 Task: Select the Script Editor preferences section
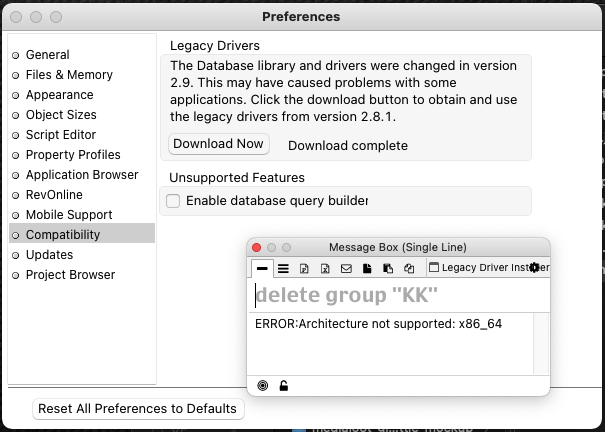(61, 135)
